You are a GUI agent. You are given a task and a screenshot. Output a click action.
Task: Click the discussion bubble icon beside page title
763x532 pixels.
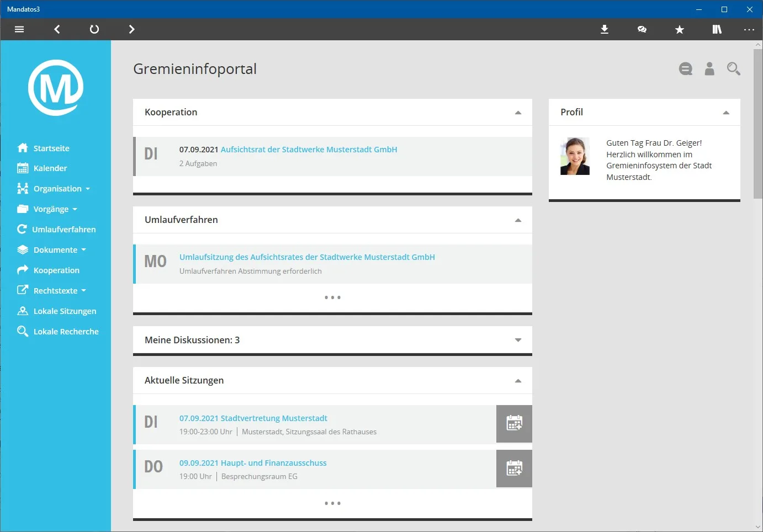(x=686, y=69)
